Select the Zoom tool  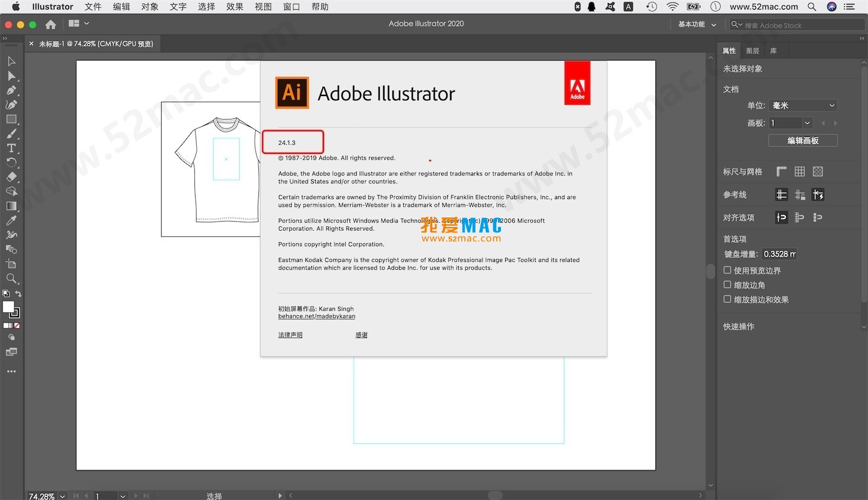[x=11, y=278]
